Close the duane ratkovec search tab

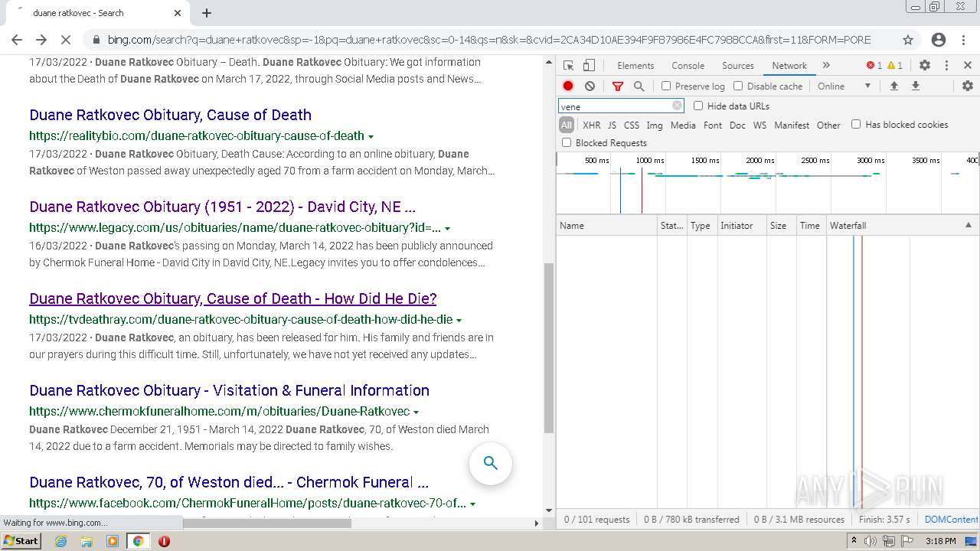coord(178,13)
